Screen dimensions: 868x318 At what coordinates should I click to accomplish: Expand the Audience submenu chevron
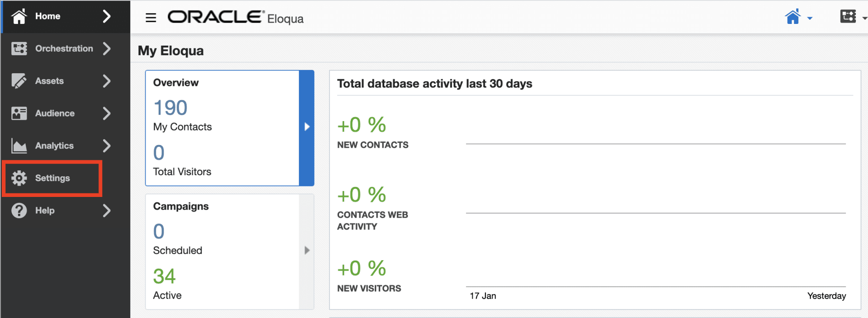tap(107, 113)
